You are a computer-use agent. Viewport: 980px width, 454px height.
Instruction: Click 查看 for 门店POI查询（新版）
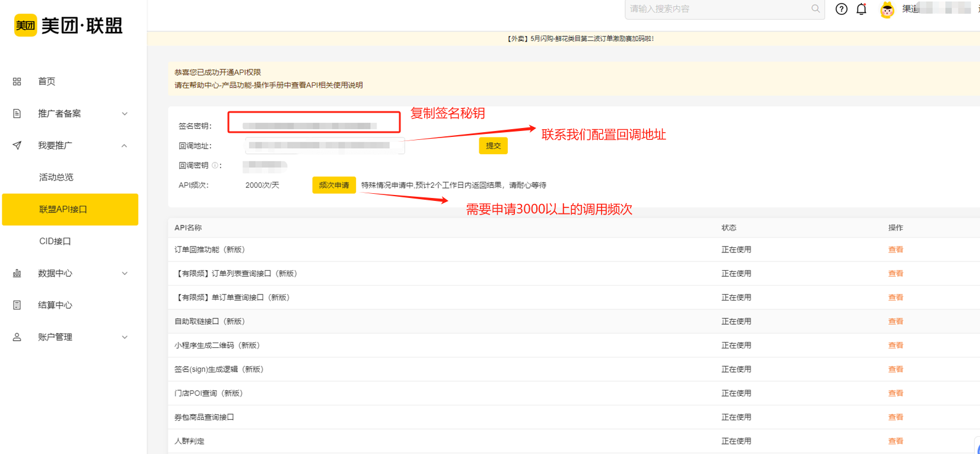coord(895,394)
